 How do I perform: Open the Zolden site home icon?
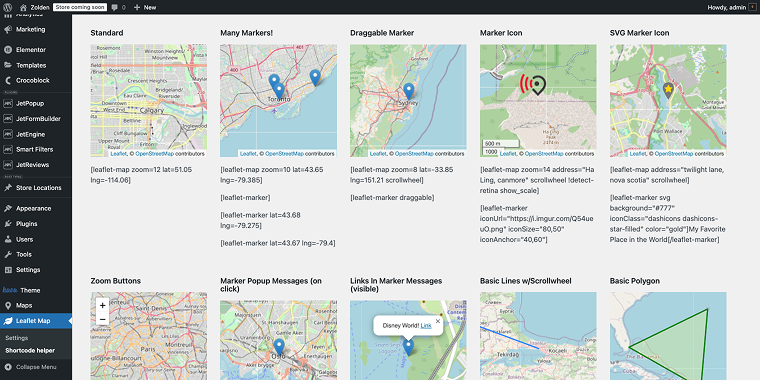click(x=23, y=7)
